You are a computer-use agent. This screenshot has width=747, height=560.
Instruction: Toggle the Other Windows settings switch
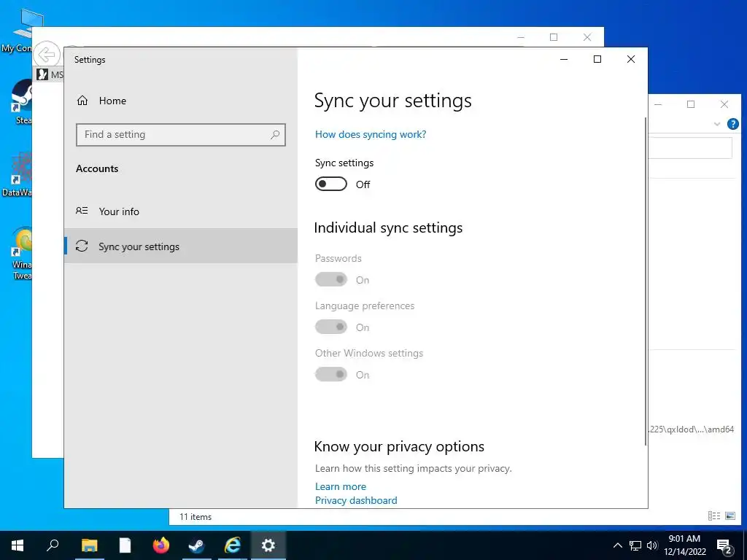click(x=331, y=375)
